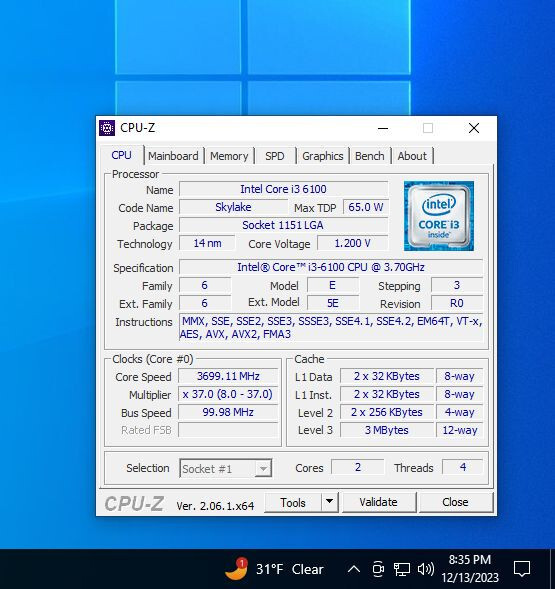Click the Meet Now camera tray icon

coord(378,569)
